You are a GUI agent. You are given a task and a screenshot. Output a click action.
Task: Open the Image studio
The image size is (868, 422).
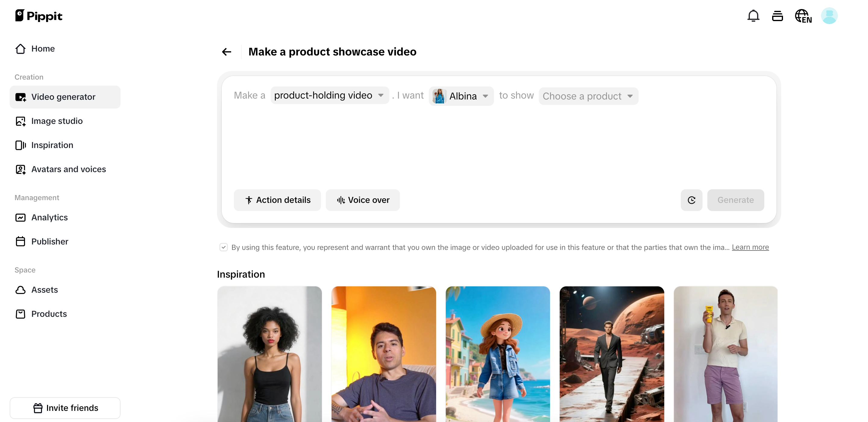coord(57,121)
